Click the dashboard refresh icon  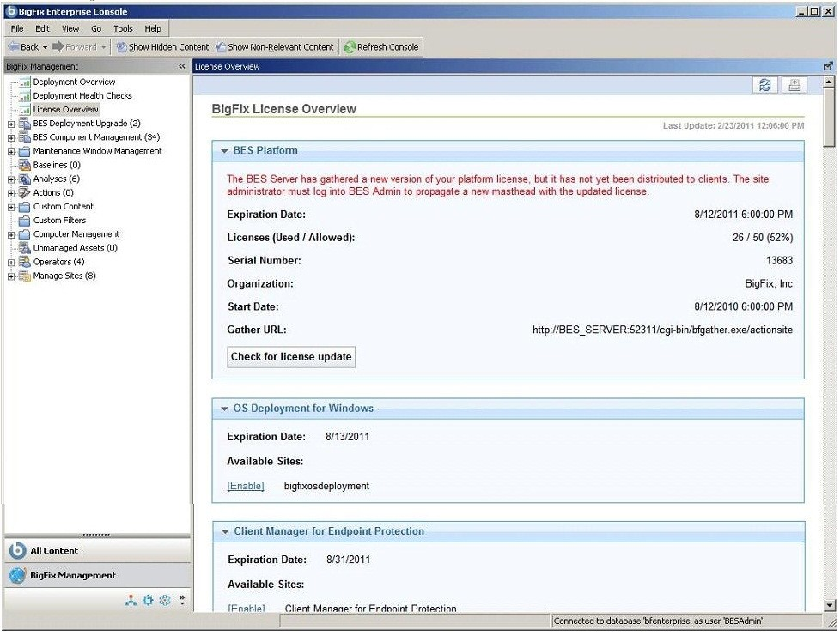tap(765, 85)
